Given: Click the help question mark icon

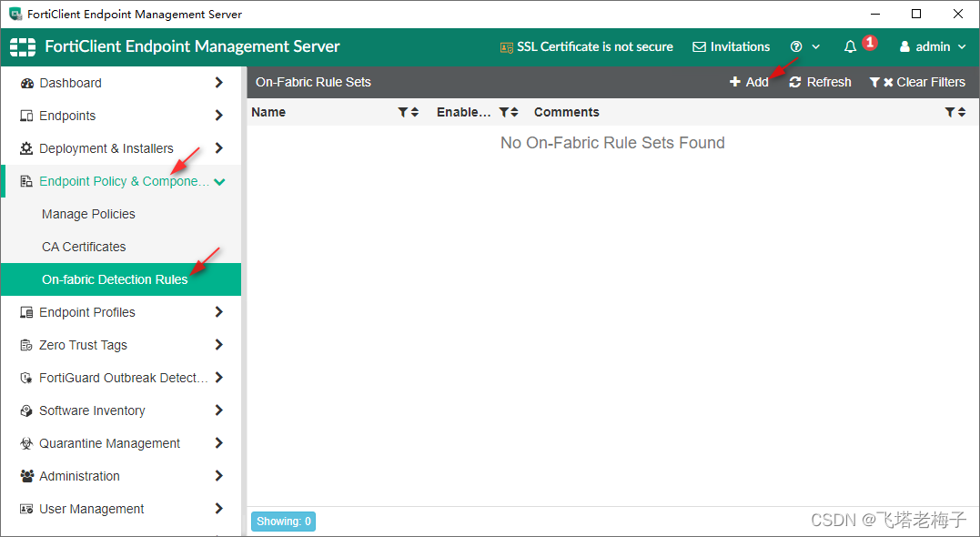Looking at the screenshot, I should (x=795, y=47).
